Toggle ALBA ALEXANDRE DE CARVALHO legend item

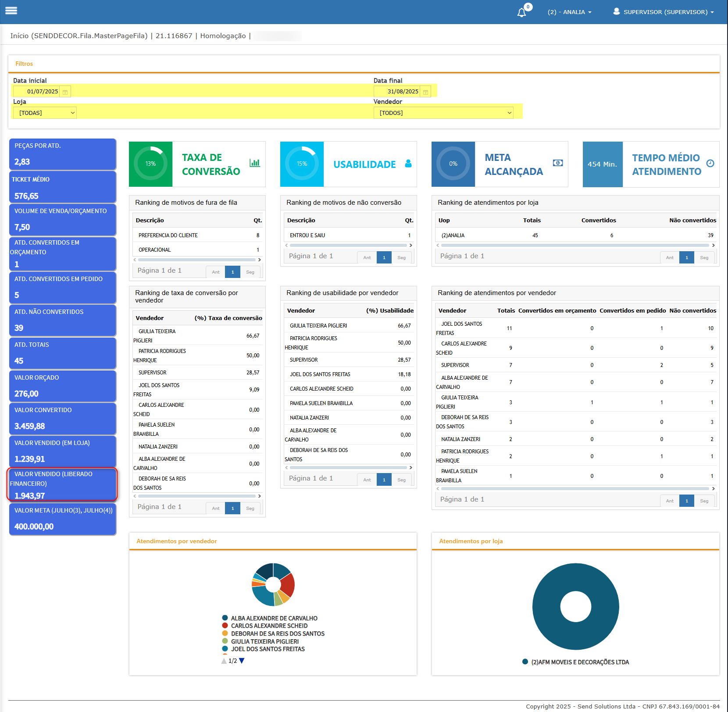pyautogui.click(x=274, y=618)
